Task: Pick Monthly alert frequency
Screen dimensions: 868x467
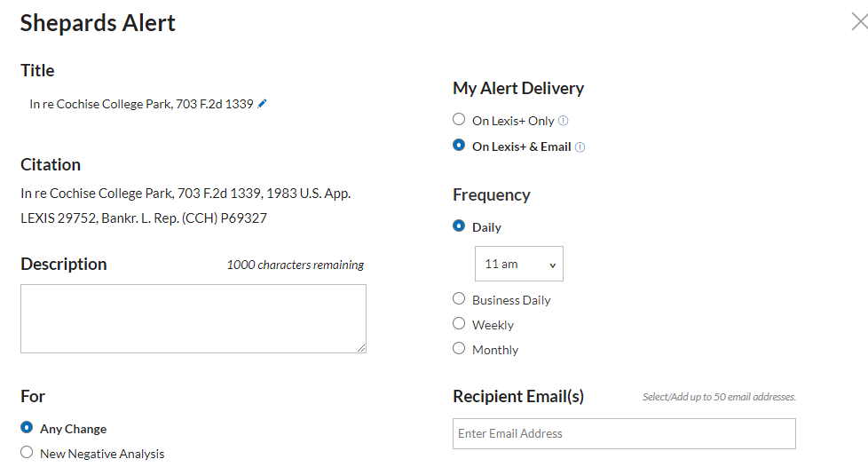Action: click(459, 349)
